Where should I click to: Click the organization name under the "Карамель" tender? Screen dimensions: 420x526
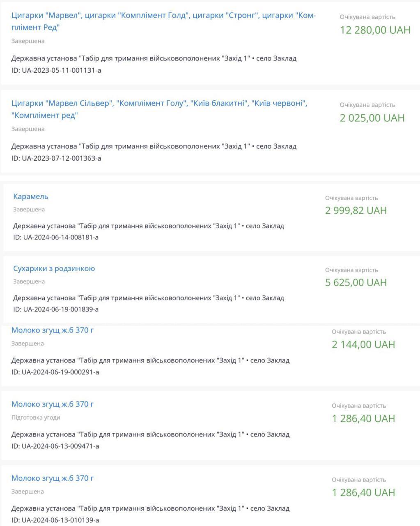[x=126, y=226]
